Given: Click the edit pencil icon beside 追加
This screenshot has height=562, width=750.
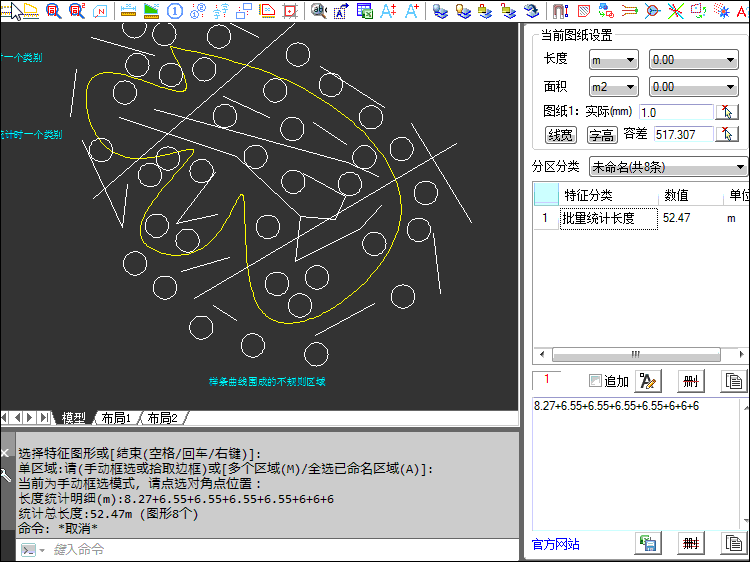Looking at the screenshot, I should tap(648, 380).
